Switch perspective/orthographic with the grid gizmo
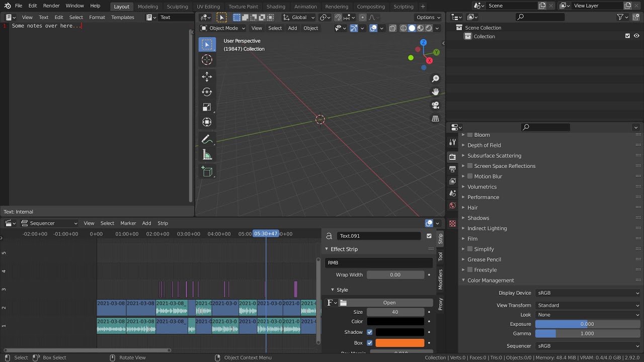 [436, 119]
